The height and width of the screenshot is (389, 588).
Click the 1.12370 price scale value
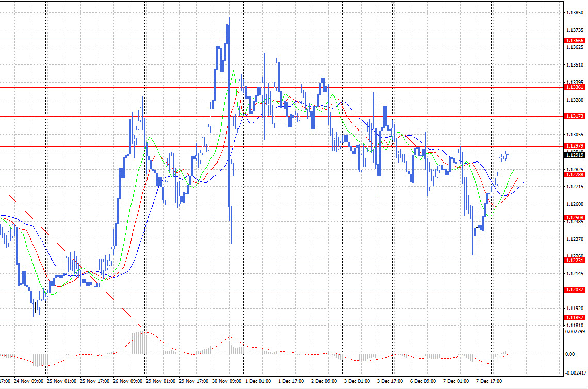pos(575,239)
